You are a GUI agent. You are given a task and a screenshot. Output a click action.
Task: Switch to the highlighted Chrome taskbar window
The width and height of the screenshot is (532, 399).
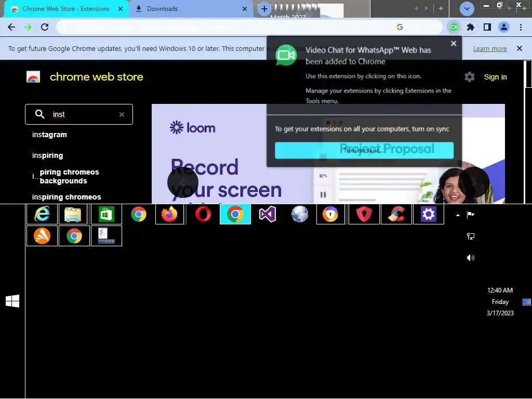coord(235,214)
